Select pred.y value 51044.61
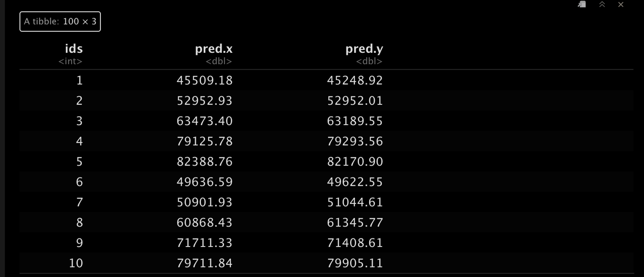This screenshot has height=277, width=644. tap(355, 202)
